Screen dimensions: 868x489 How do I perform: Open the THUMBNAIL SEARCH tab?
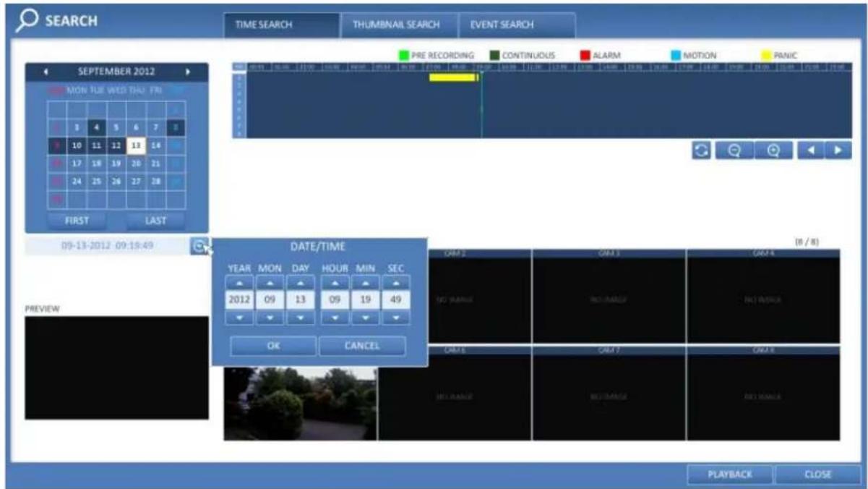399,25
